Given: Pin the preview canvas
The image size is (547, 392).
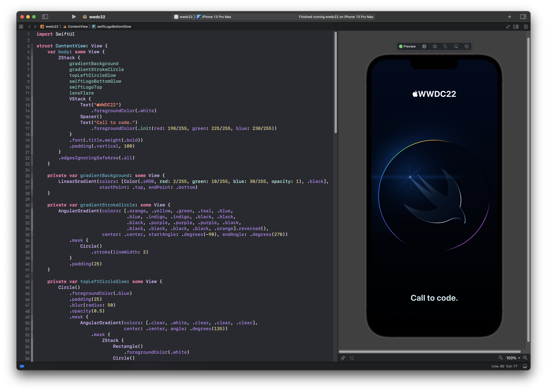Looking at the screenshot, I should 343,358.
